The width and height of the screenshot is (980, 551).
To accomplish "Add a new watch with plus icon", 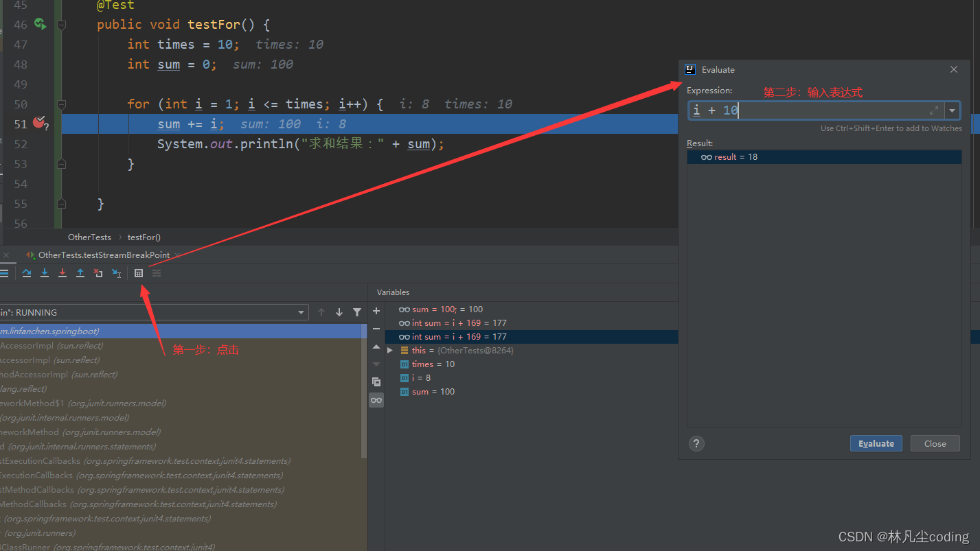I will (376, 311).
